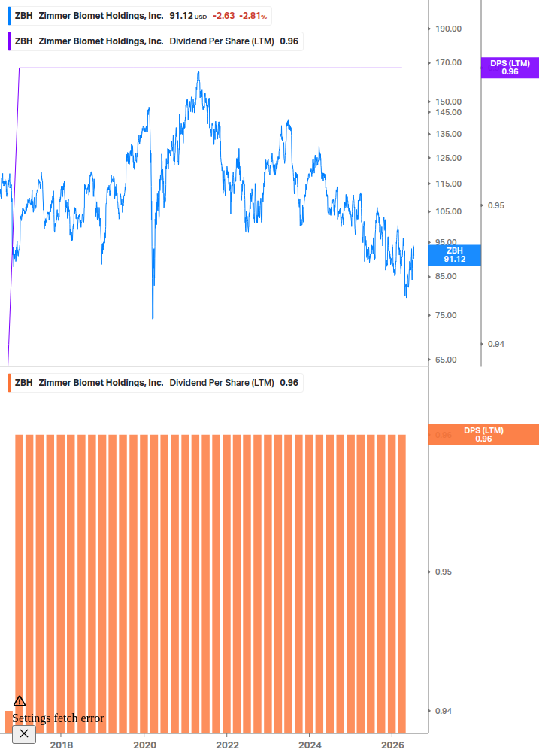Select the ZBH price legend showing 91.12
Image resolution: width=539 pixels, height=756 pixels.
pyautogui.click(x=140, y=16)
